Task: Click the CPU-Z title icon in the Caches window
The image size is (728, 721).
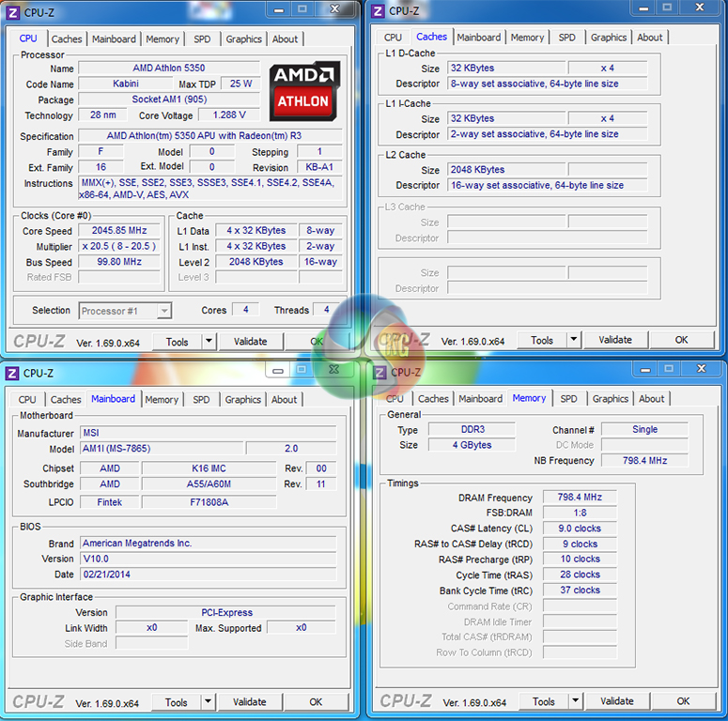Action: [378, 10]
